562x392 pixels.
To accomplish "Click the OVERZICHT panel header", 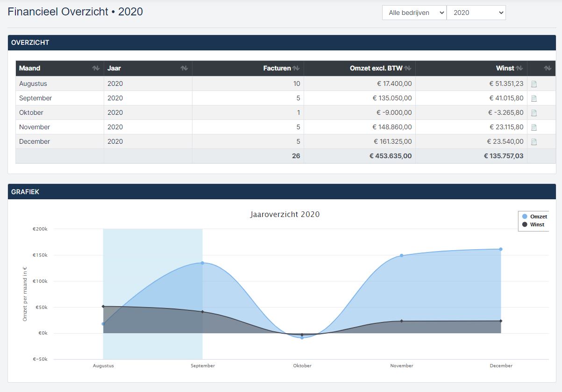I will [x=282, y=42].
